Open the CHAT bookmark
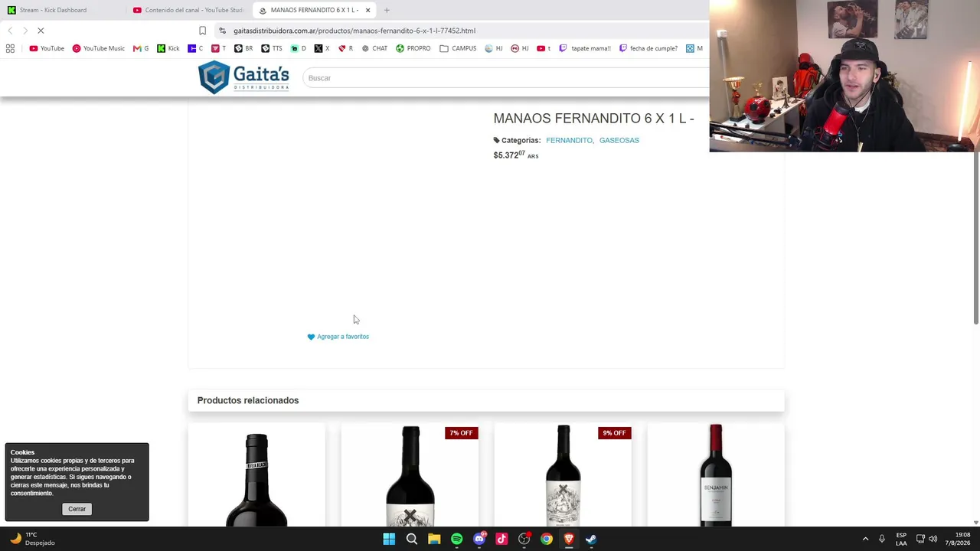Image resolution: width=980 pixels, height=551 pixels. [x=374, y=48]
